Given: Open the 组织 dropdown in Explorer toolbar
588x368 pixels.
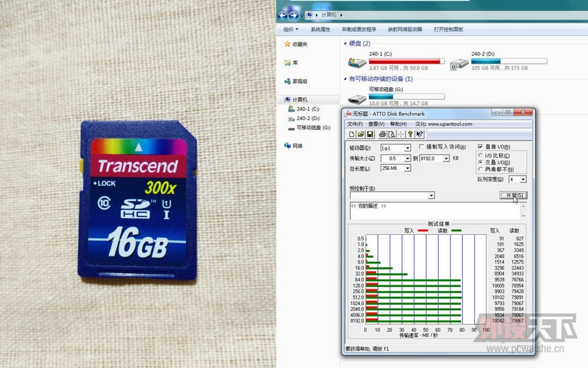Looking at the screenshot, I should 291,29.
